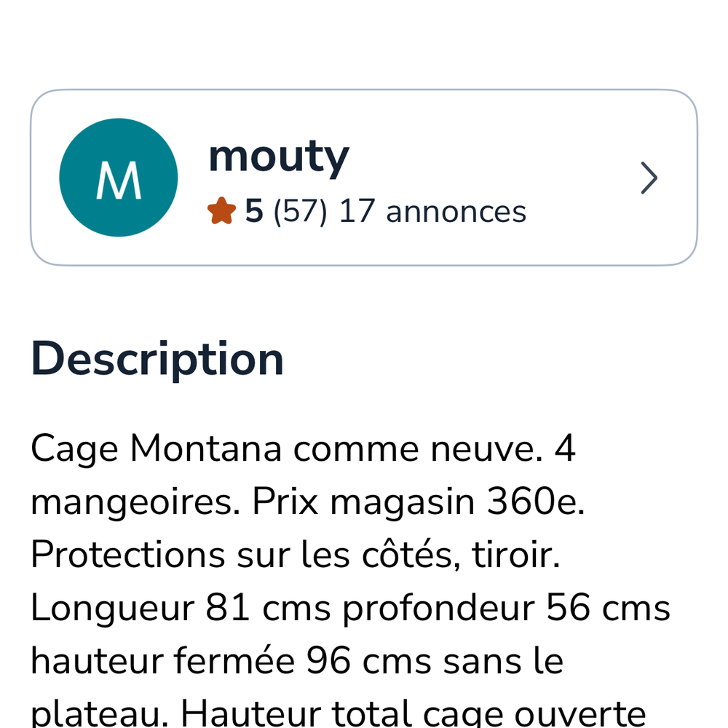The height and width of the screenshot is (728, 728).
Task: View the "(57)" reviews count
Action: coord(301,212)
